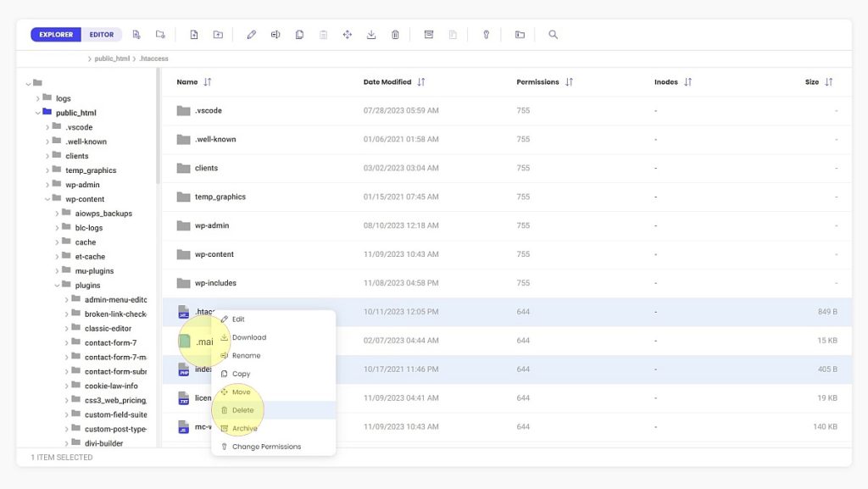Image resolution: width=868 pixels, height=489 pixels.
Task: Click the 1 ITEM SELECTED status text
Action: click(x=61, y=458)
